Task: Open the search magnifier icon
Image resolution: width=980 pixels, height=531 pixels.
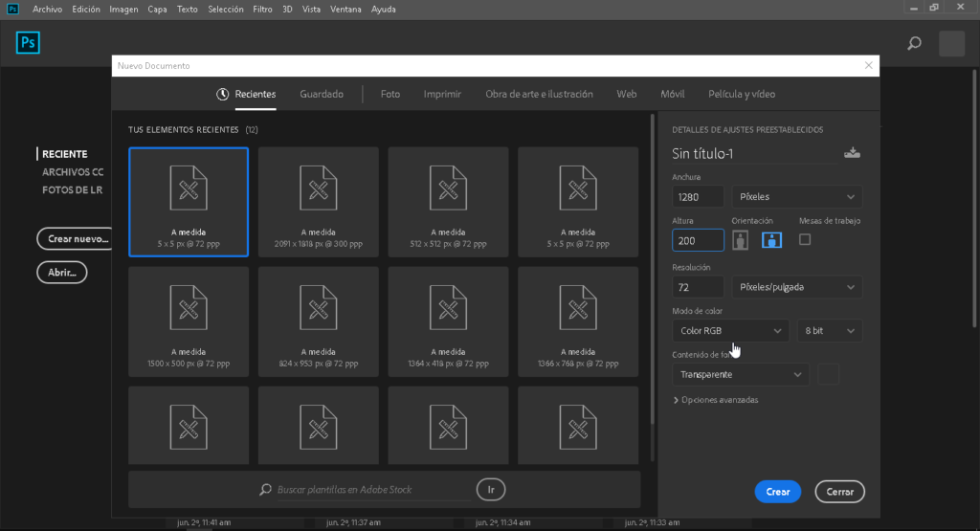Action: coord(914,43)
